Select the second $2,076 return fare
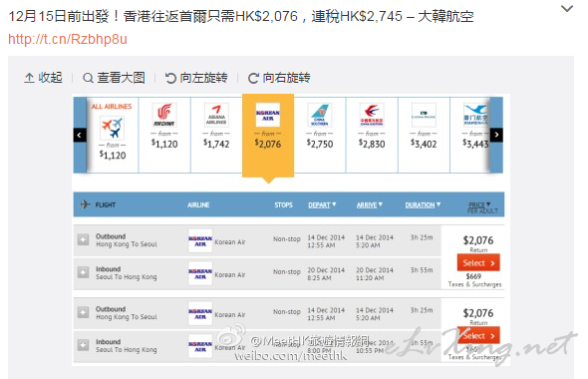 pos(478,335)
